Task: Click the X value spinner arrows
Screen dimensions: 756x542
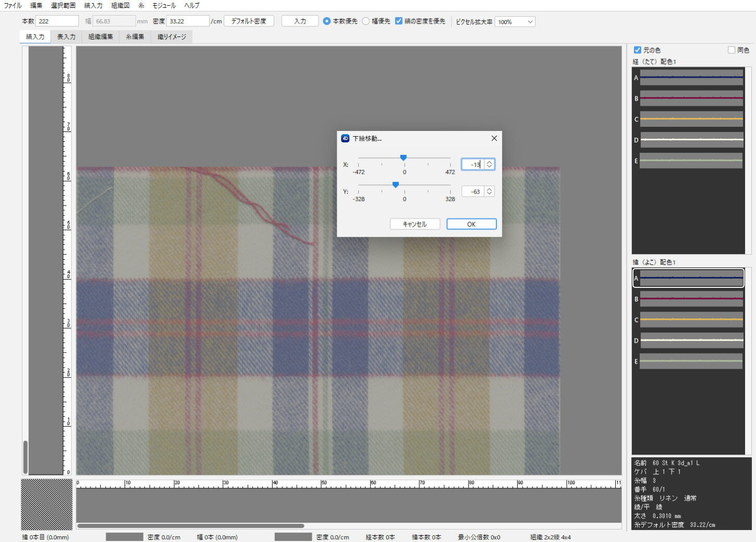Action: point(489,164)
